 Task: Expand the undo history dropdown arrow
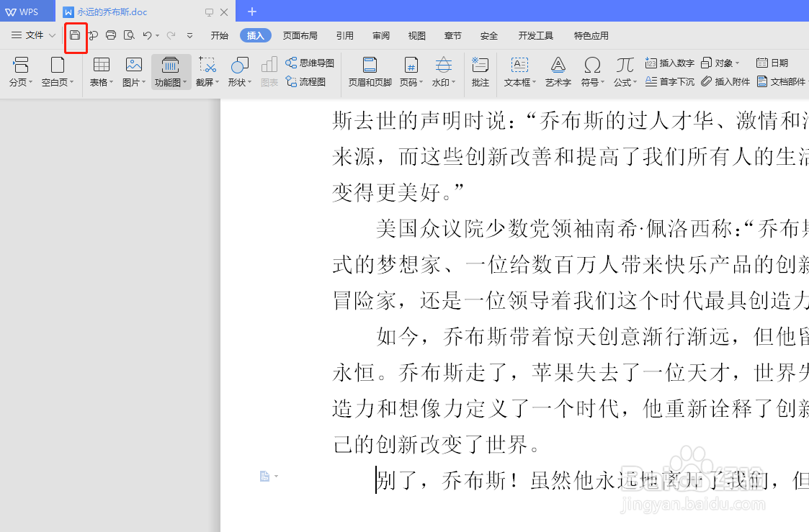(157, 35)
